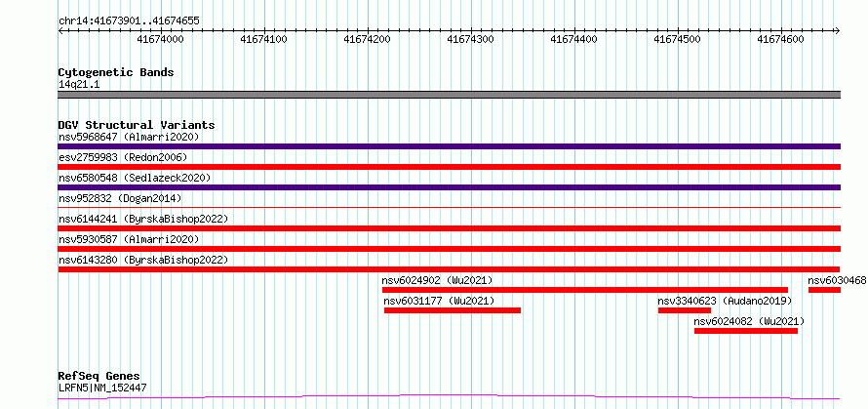Click ruler position 41674400
The height and width of the screenshot is (409, 868).
pos(574,39)
